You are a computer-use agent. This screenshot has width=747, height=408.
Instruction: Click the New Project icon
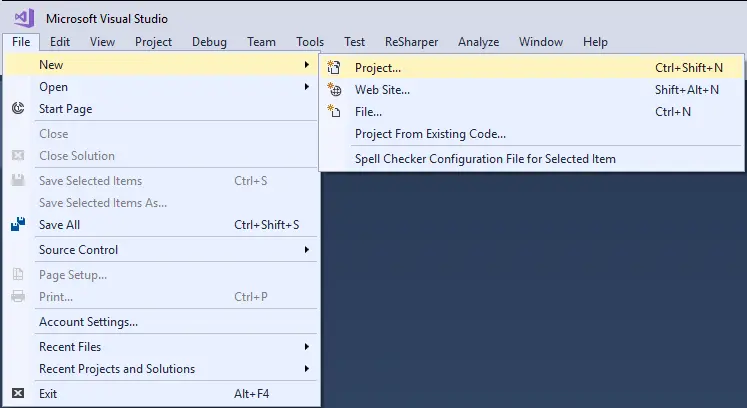(x=334, y=68)
